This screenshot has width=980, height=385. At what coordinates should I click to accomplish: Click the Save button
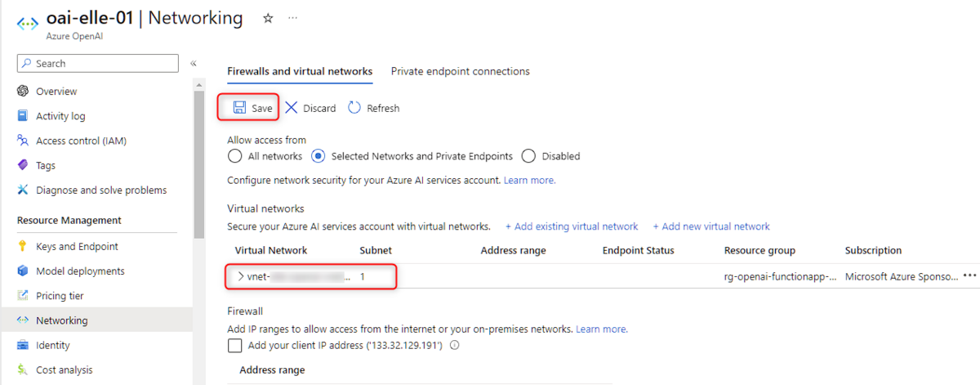252,108
